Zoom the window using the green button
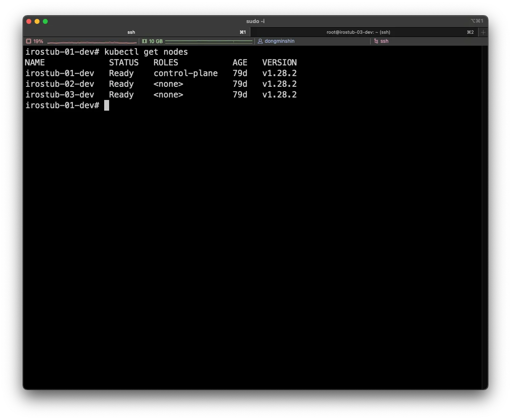This screenshot has width=511, height=420. (x=45, y=21)
